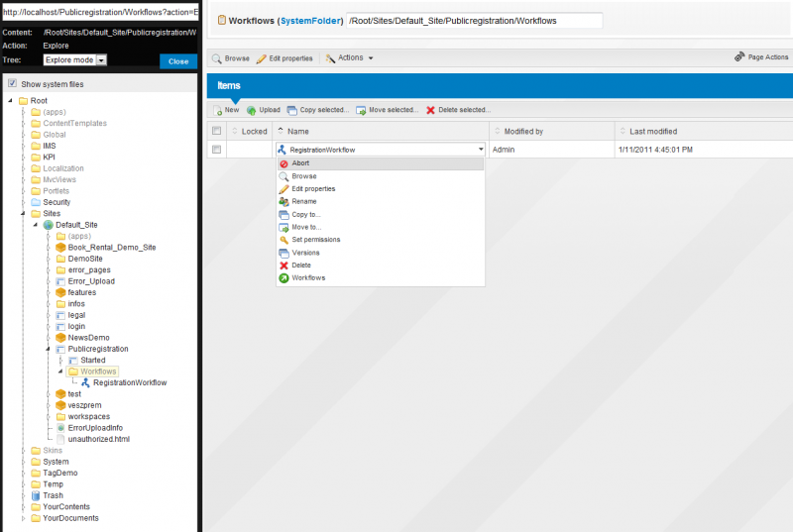Viewport: 793px width, 532px height.
Task: Choose Browse from context menu
Action: (381, 176)
